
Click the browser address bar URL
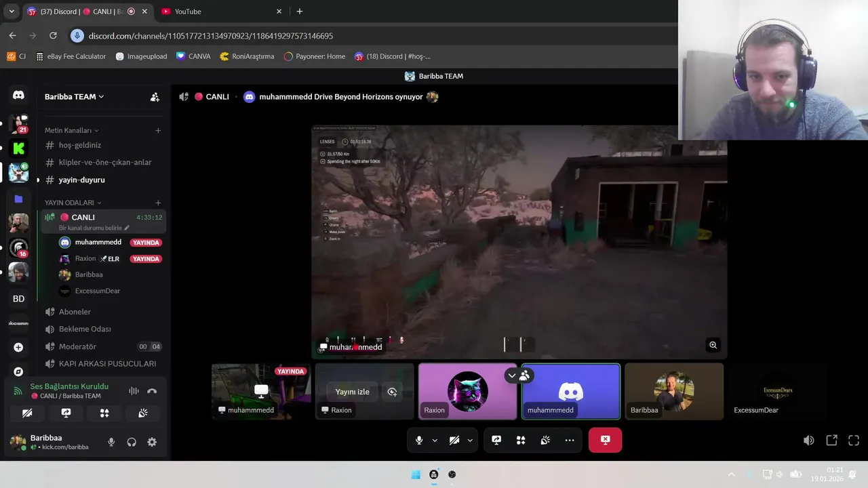[210, 36]
